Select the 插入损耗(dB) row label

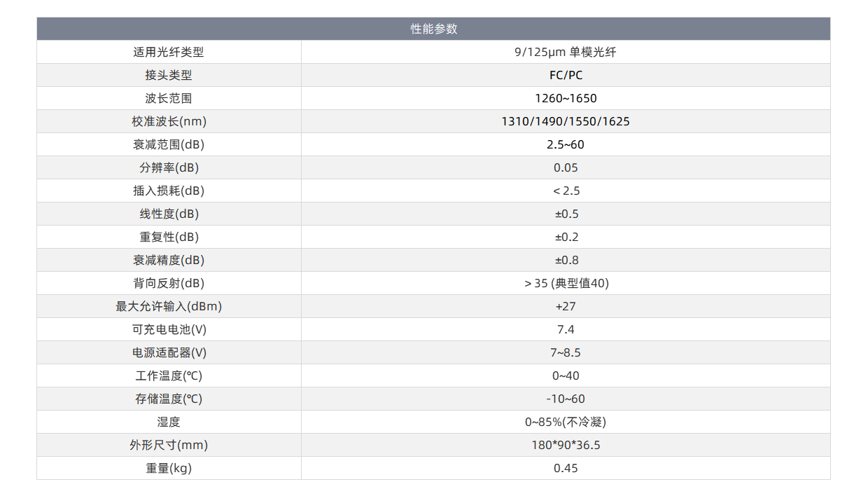(x=169, y=191)
